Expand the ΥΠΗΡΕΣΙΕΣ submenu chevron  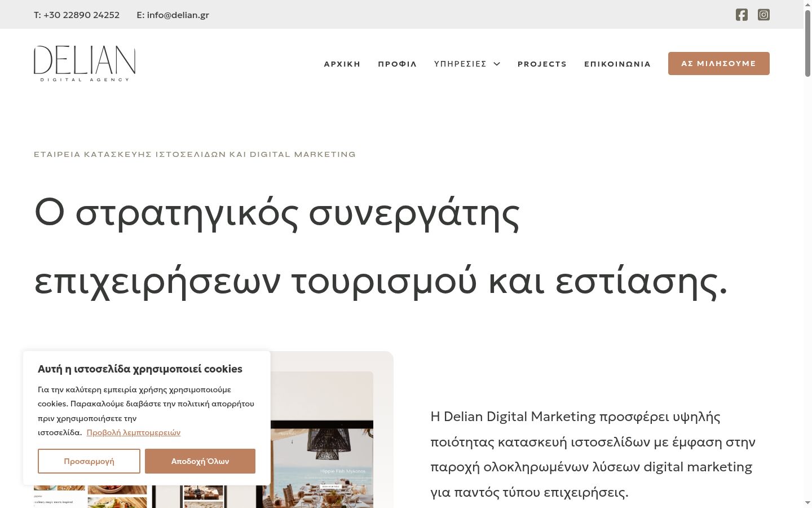[497, 64]
